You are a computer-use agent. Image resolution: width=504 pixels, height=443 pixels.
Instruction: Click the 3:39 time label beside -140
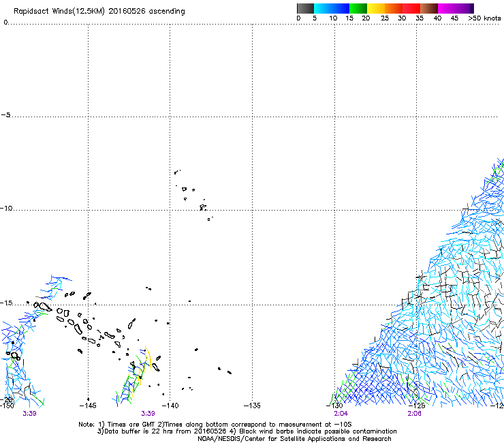148,414
